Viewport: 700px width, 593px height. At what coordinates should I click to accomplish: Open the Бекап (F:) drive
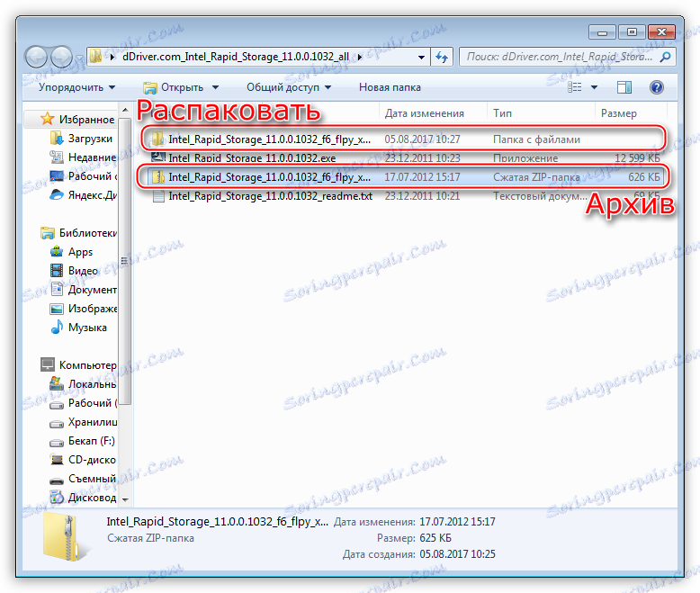click(x=83, y=441)
